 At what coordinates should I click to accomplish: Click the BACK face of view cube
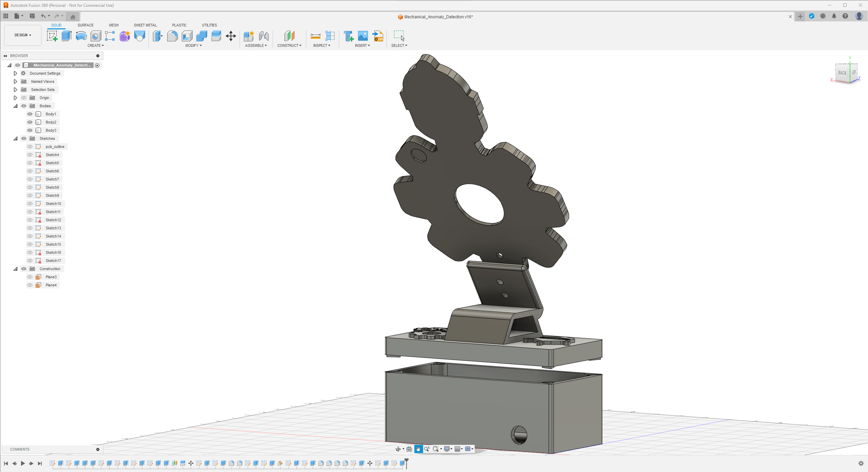tap(842, 73)
